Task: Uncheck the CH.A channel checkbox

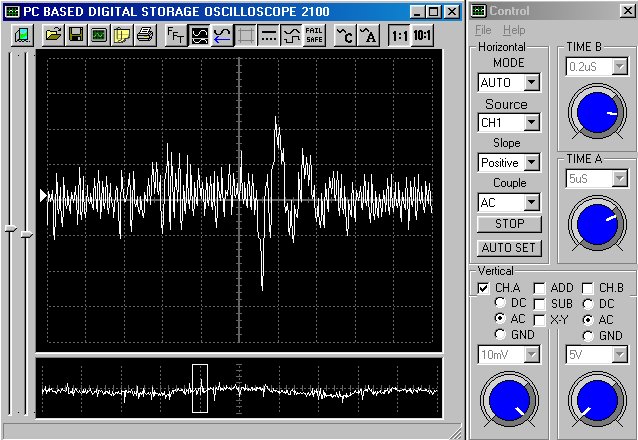Action: [484, 288]
